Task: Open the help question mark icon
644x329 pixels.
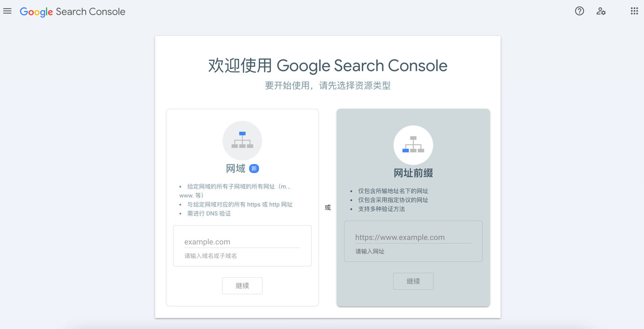Action: pyautogui.click(x=579, y=11)
